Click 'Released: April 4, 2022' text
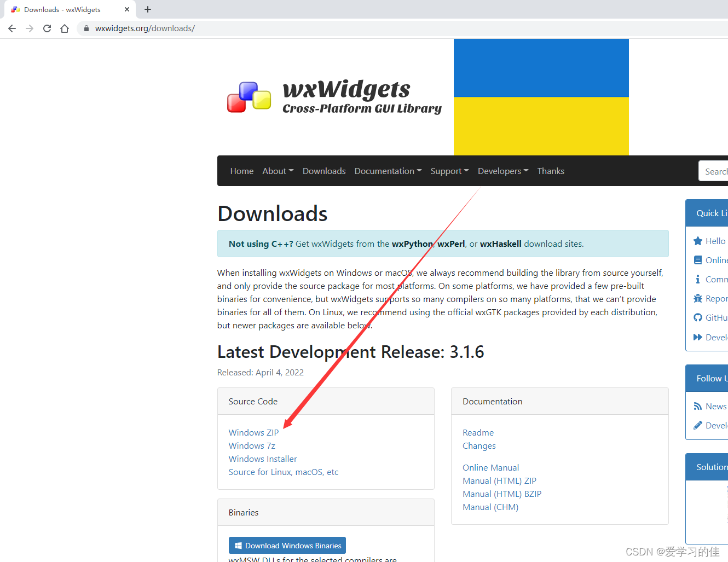The image size is (728, 562). coord(261,372)
